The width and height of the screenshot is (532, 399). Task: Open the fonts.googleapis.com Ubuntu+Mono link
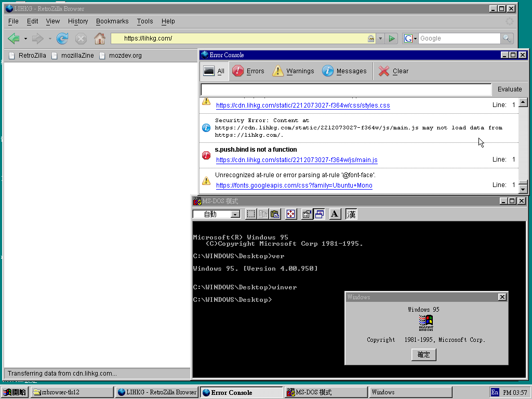294,185
